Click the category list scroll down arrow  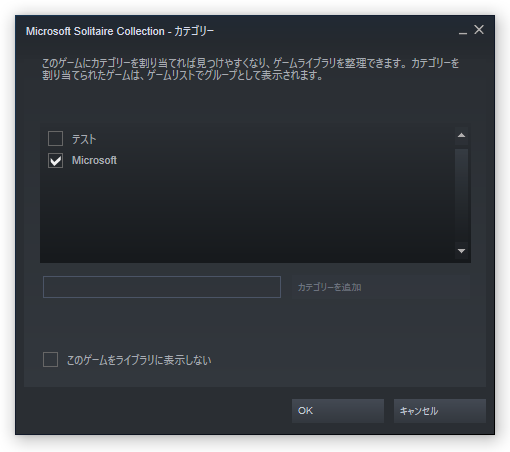(461, 251)
